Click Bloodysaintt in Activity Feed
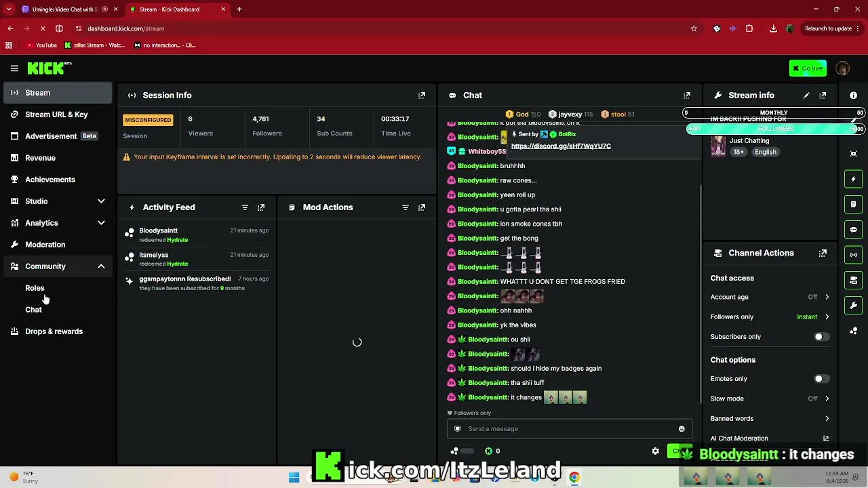This screenshot has height=488, width=868. coord(158,231)
